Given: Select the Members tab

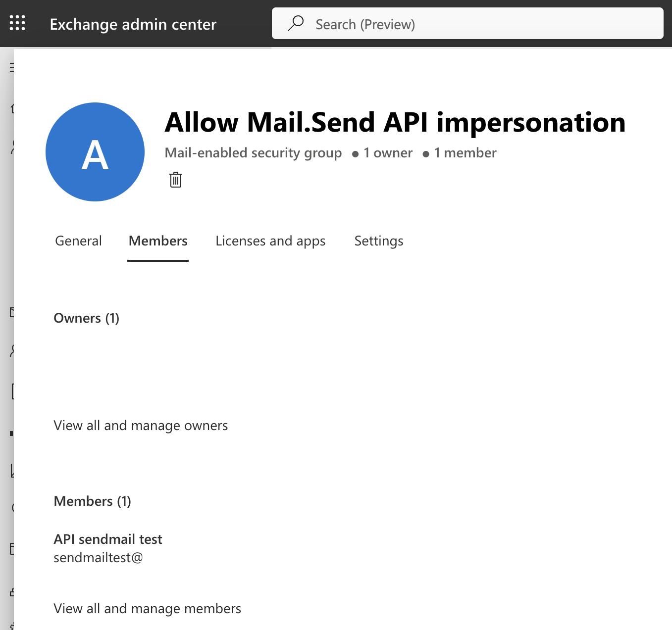Looking at the screenshot, I should pos(158,241).
